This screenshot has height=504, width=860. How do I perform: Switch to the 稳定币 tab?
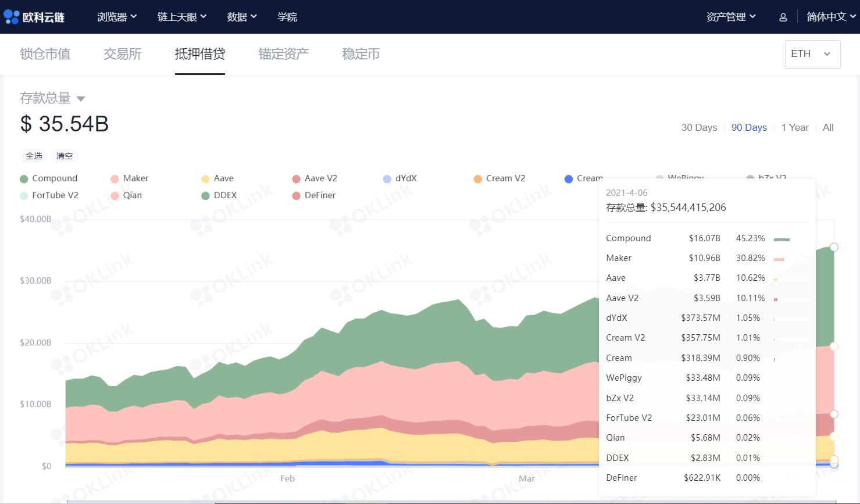[361, 54]
